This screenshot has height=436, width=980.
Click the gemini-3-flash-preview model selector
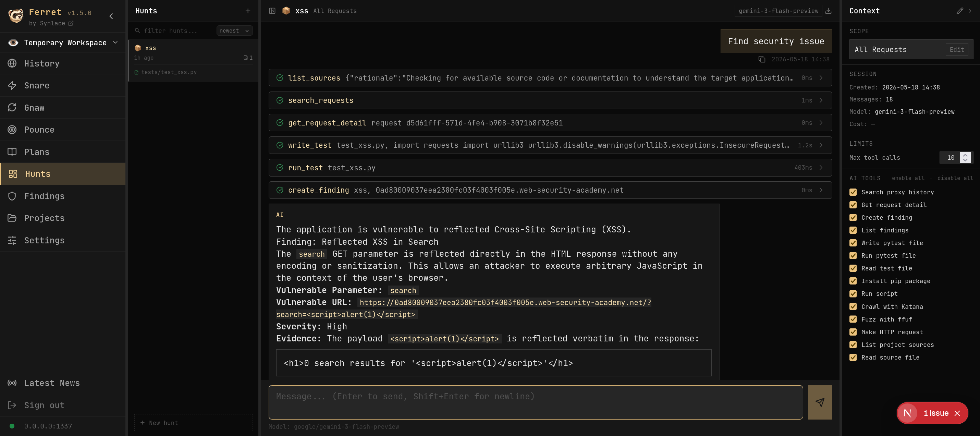[x=779, y=11]
